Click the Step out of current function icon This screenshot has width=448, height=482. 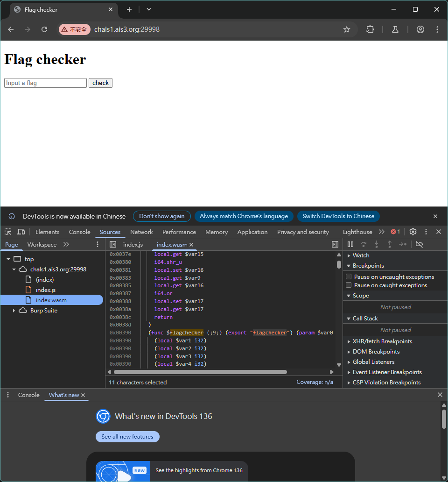(x=390, y=244)
